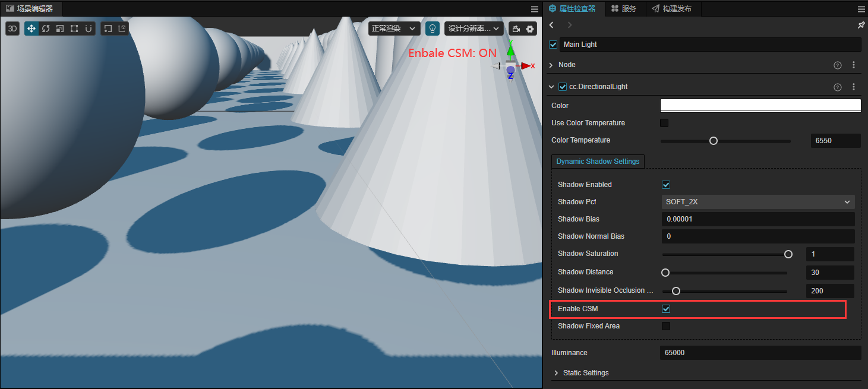
Task: Open cc.DirectionalLight help icon
Action: pyautogui.click(x=838, y=87)
